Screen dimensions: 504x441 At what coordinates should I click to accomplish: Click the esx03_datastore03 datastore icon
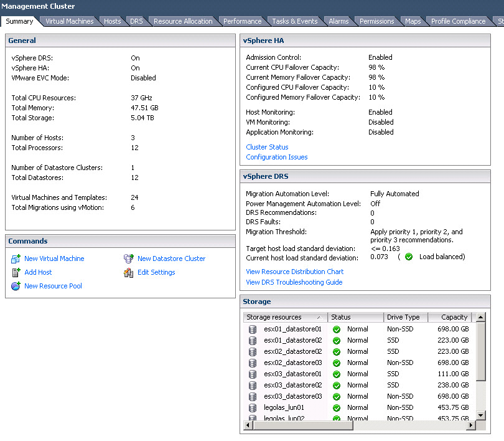[253, 397]
